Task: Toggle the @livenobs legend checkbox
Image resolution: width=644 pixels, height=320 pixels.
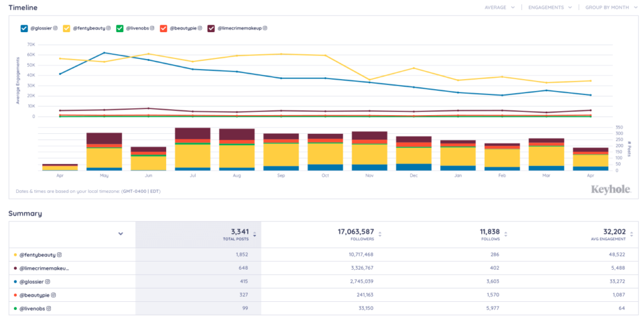Action: point(119,28)
